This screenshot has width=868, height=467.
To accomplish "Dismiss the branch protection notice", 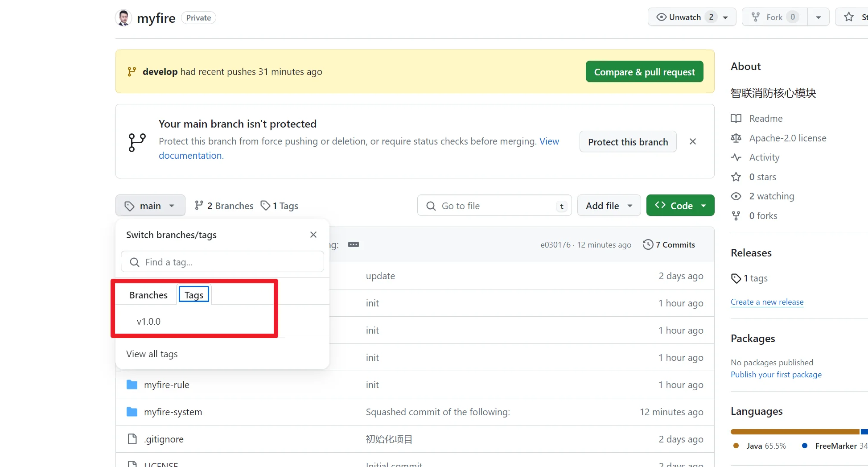I will (x=692, y=141).
